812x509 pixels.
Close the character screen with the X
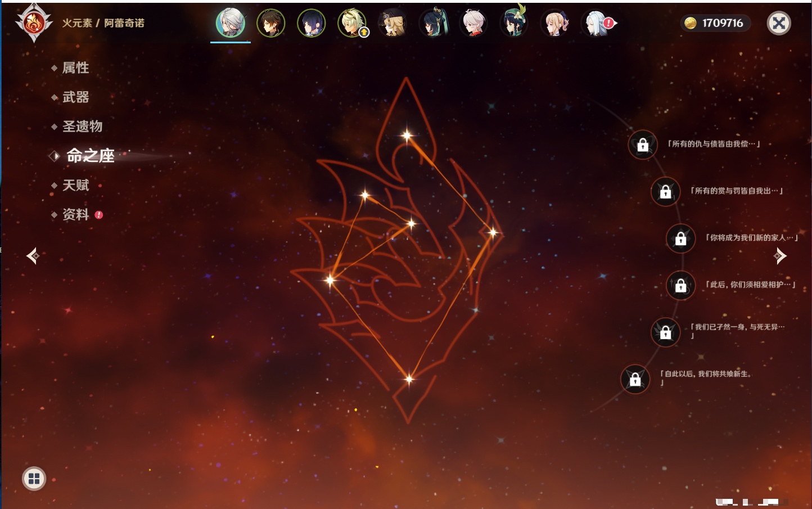(779, 23)
